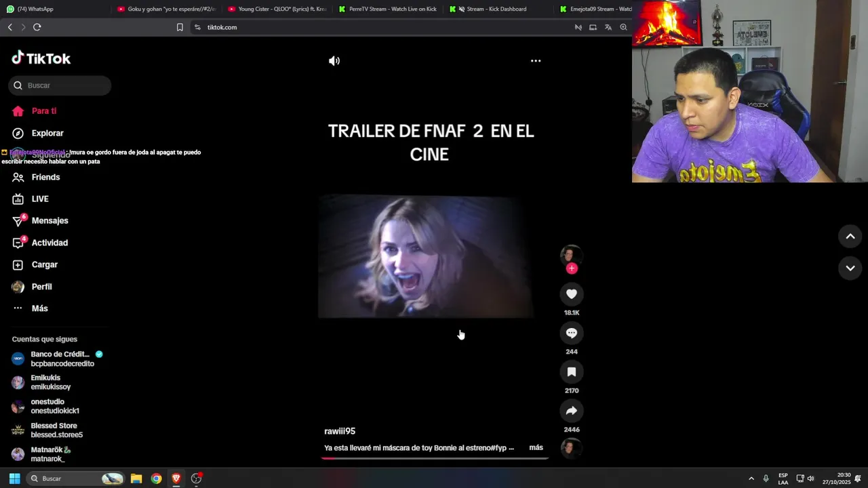Open the tray network icon
This screenshot has width=868, height=488.
coord(800,479)
